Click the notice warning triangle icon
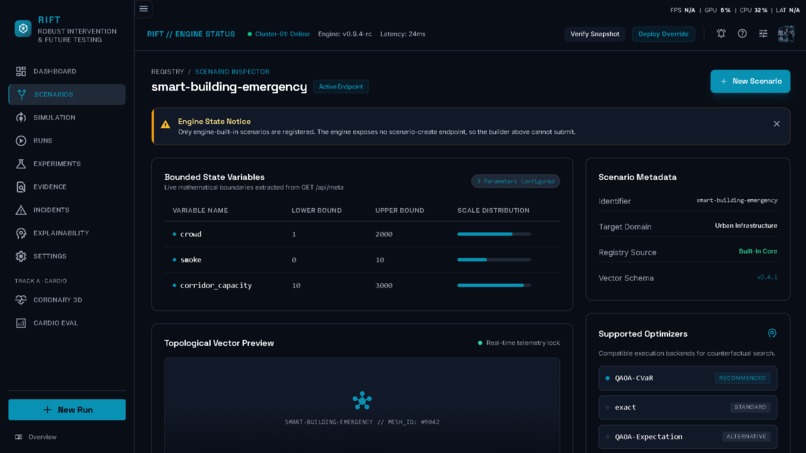 coord(166,124)
